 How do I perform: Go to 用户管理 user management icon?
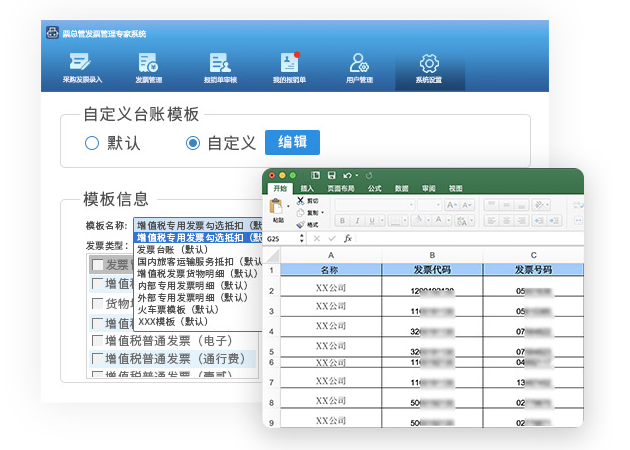(x=359, y=65)
